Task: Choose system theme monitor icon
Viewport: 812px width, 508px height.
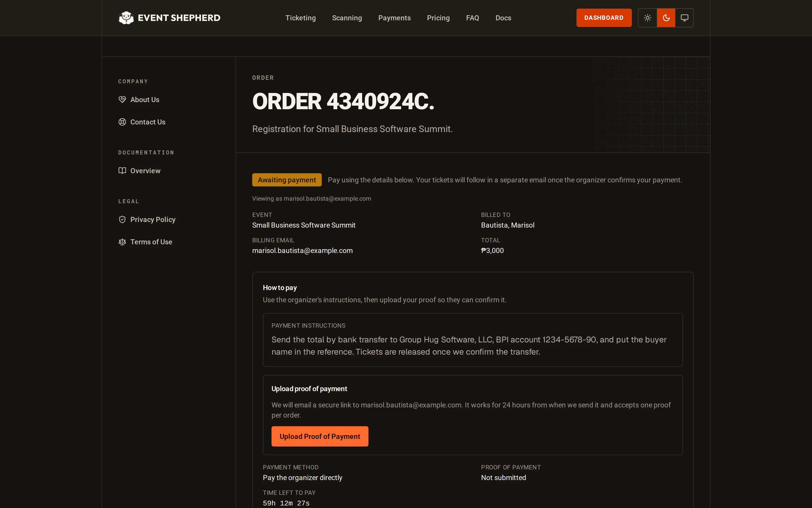Action: 685,18
